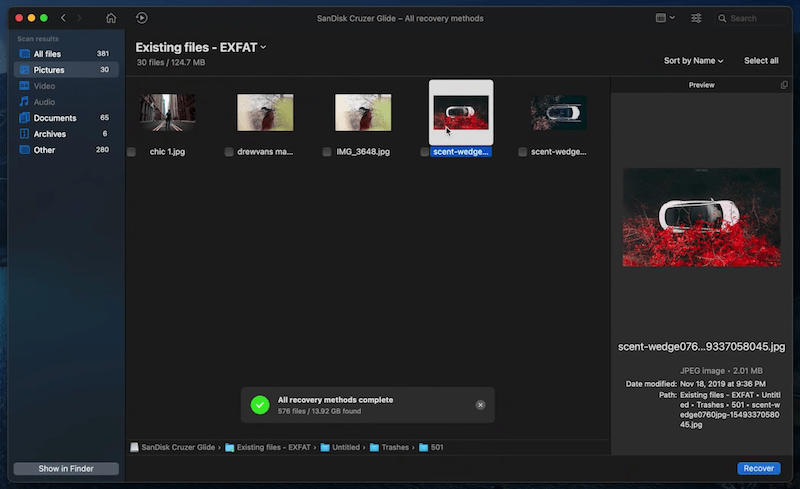The image size is (800, 489).
Task: Click the Trashes folder icon in path bar
Action: click(375, 447)
